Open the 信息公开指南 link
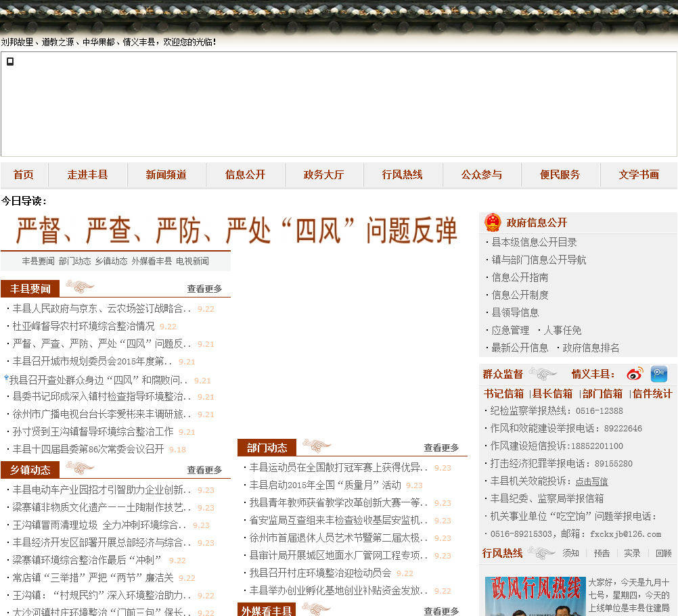Screen dimensions: 678x616 (520, 277)
